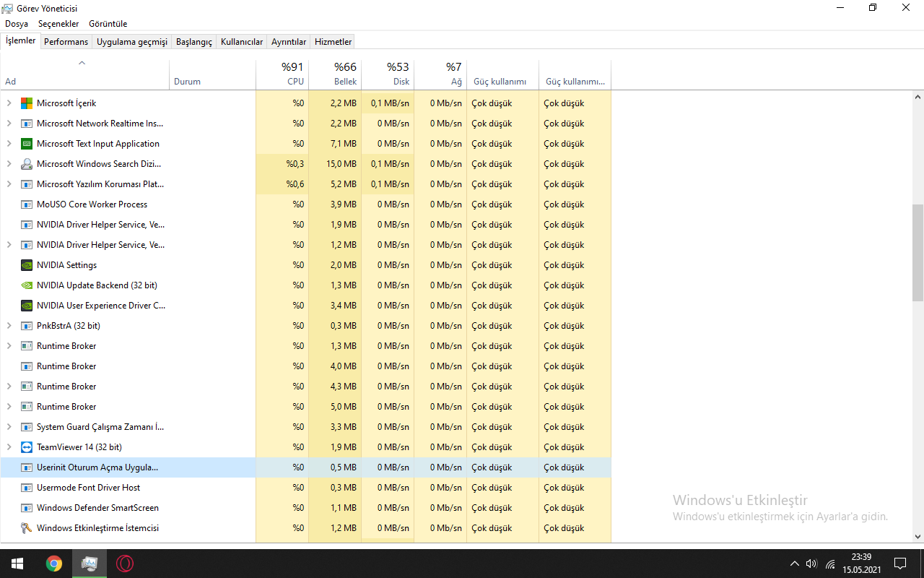
Task: Open the Kullanıcılar tab
Action: click(242, 42)
